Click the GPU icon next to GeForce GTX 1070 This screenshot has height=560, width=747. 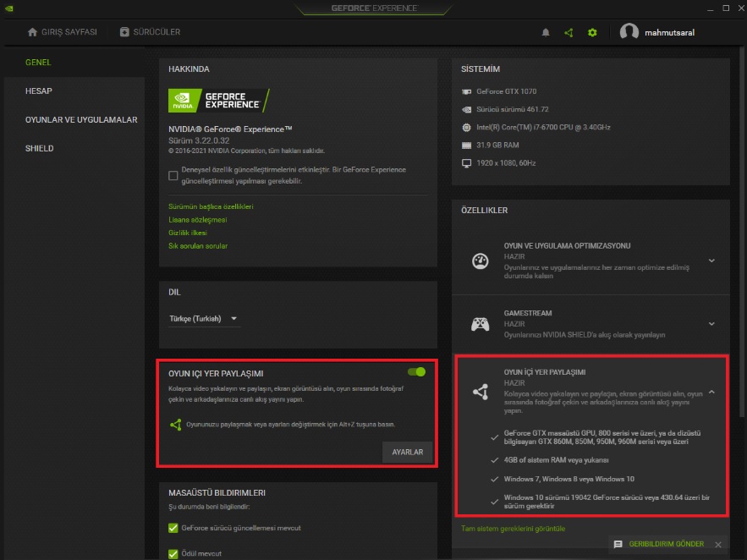pyautogui.click(x=466, y=91)
